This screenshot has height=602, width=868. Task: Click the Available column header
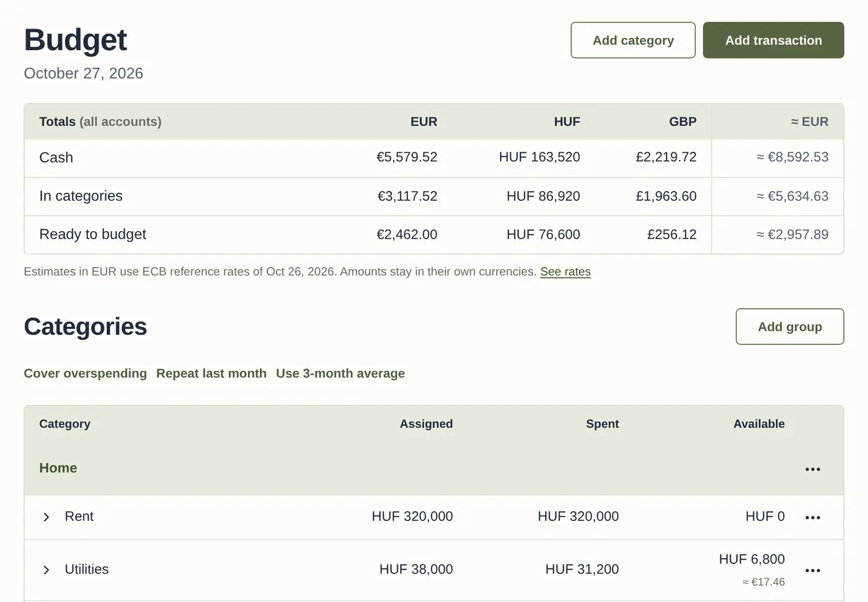(x=759, y=424)
